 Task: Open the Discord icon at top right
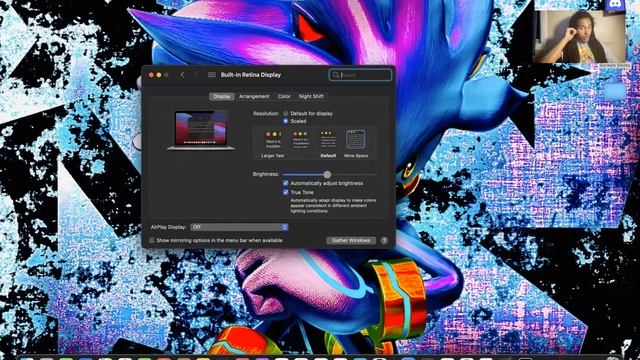coord(614,4)
